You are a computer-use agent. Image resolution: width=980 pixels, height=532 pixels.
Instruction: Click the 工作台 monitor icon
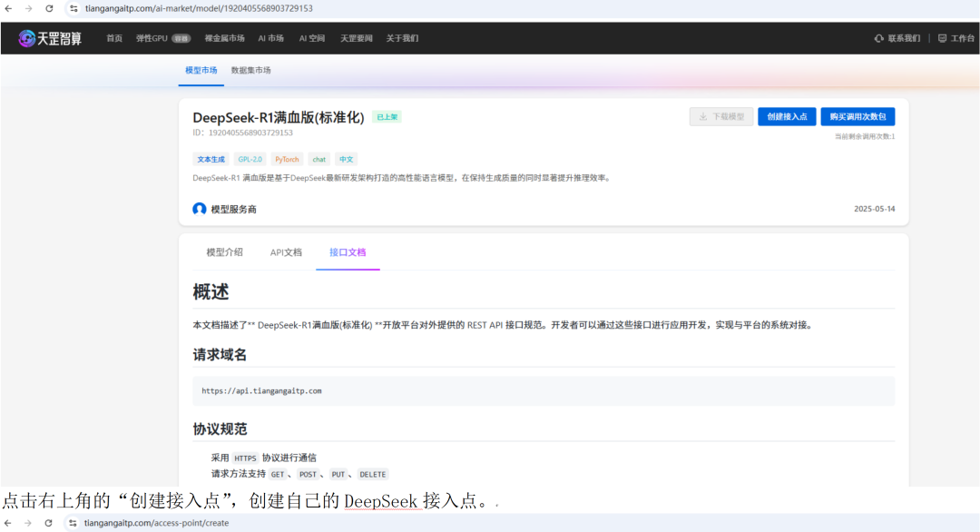(942, 39)
